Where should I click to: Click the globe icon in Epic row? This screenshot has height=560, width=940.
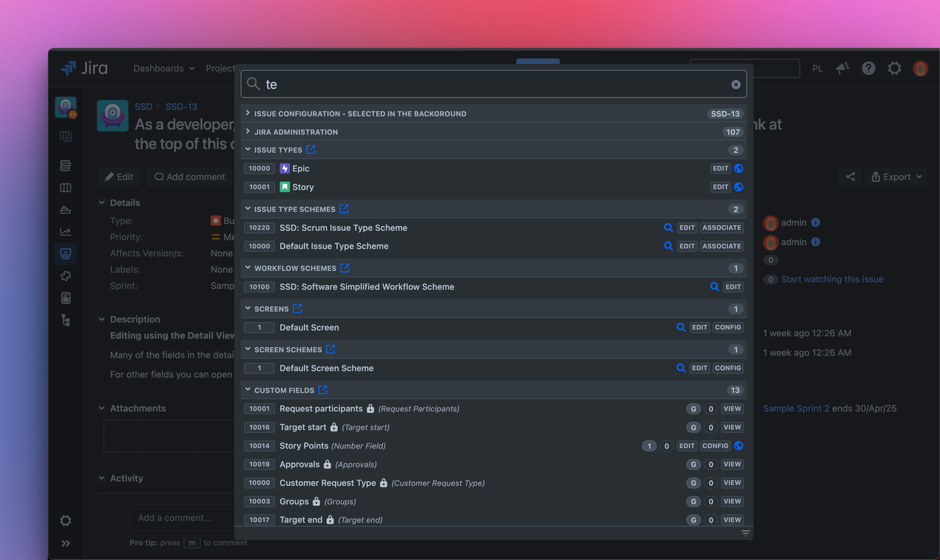point(738,169)
